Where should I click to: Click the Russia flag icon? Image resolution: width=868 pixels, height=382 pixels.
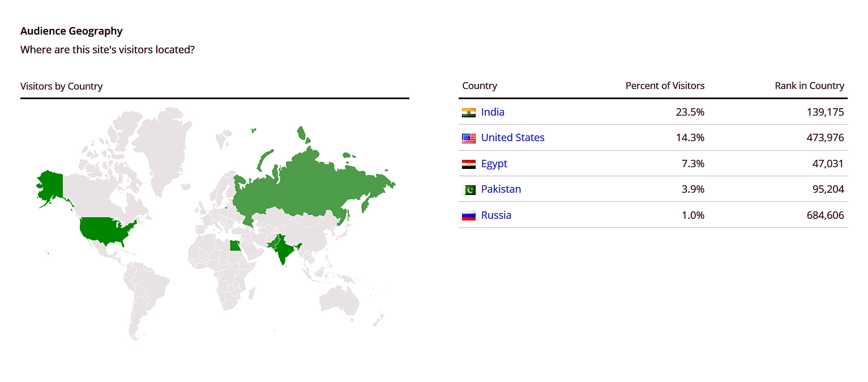468,215
